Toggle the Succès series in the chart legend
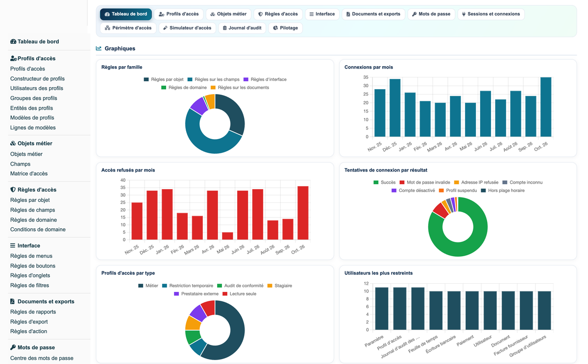588x364 pixels. (x=384, y=182)
